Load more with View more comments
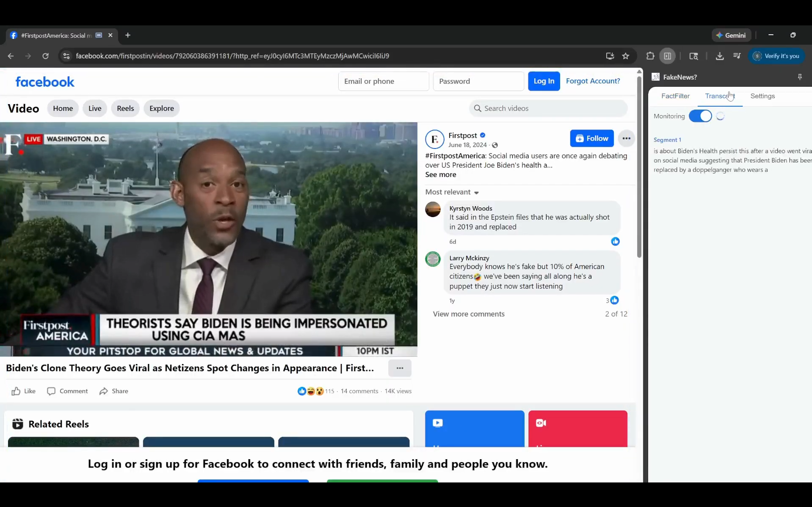 469,314
